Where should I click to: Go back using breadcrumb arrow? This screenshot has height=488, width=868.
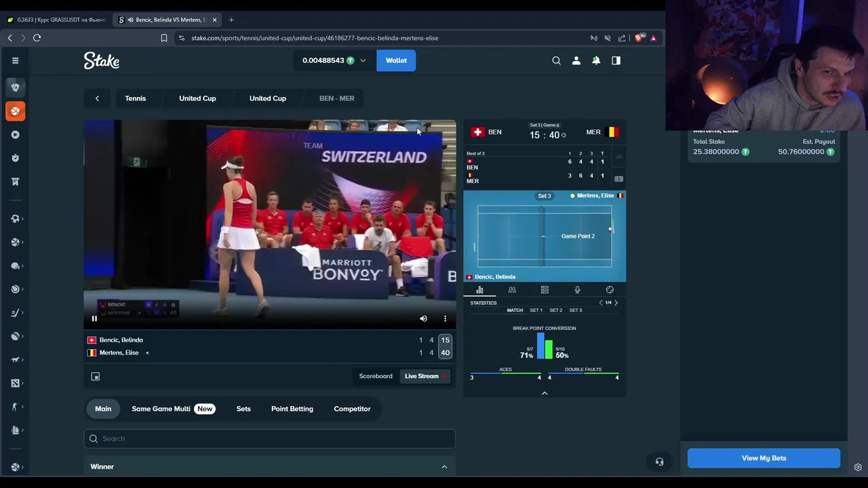tap(97, 98)
